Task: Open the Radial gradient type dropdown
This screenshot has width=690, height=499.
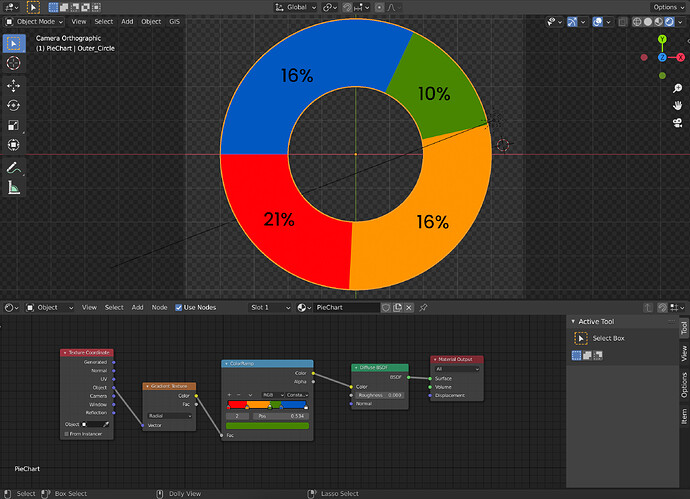Action: (170, 416)
